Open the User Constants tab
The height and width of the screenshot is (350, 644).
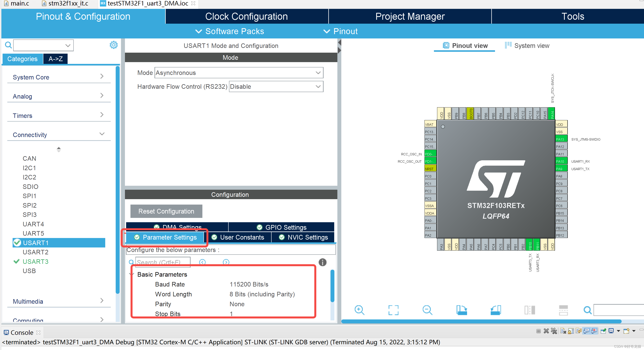(x=238, y=237)
